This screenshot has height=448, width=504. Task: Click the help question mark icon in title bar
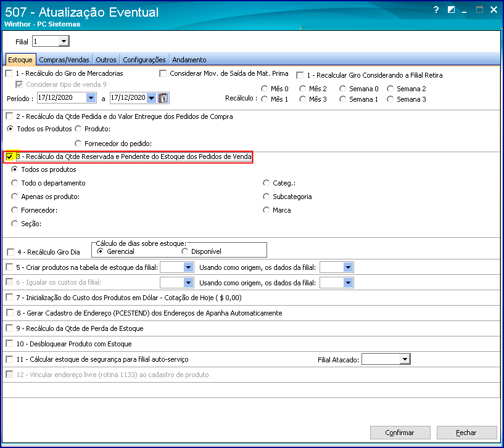pyautogui.click(x=436, y=10)
